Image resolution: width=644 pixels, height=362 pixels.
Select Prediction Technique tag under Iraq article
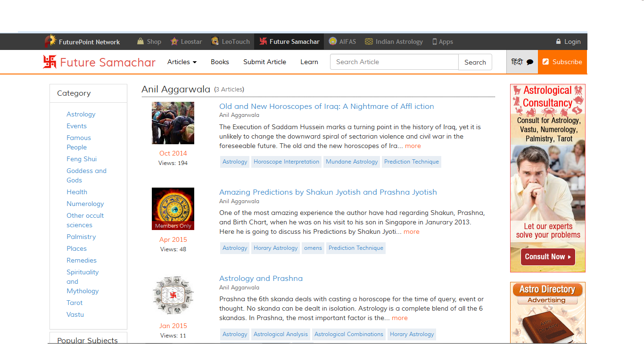[x=412, y=162]
